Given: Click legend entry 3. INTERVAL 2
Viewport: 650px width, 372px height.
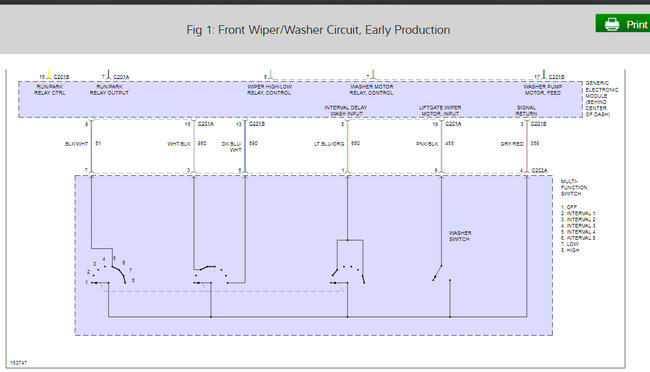Looking at the screenshot, I should tap(578, 219).
